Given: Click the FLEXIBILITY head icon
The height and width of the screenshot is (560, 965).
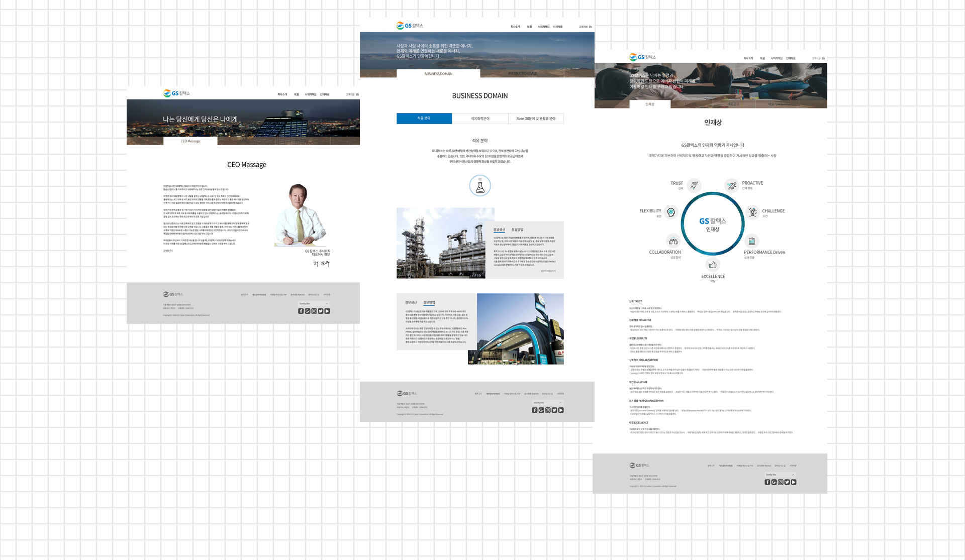Looking at the screenshot, I should (671, 212).
